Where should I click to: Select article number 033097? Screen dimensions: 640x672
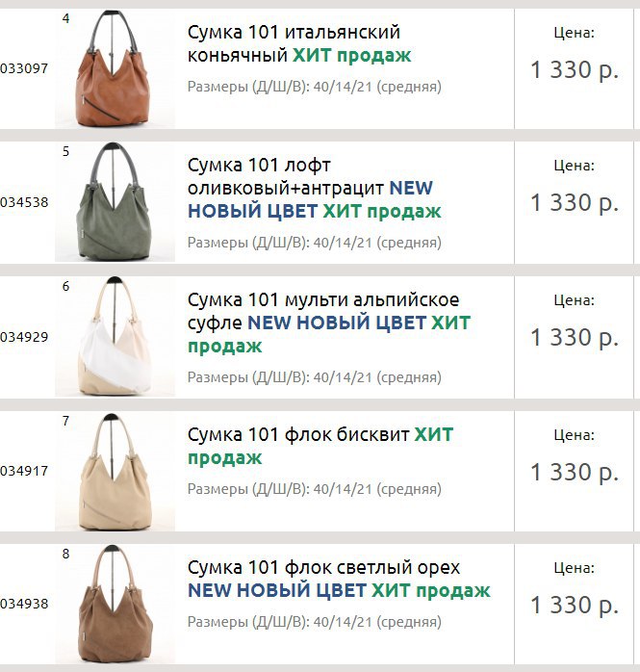click(24, 68)
